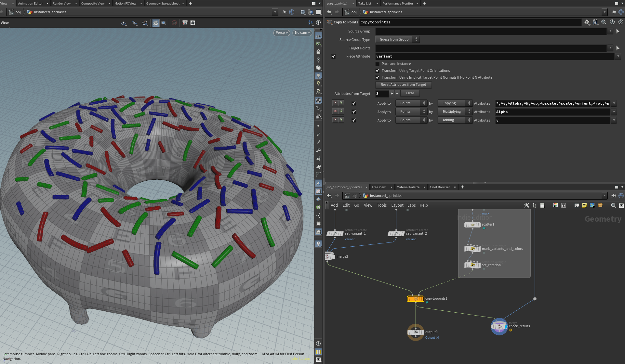
Task: Click the sticky note icon in network toolbar
Action: 584,205
